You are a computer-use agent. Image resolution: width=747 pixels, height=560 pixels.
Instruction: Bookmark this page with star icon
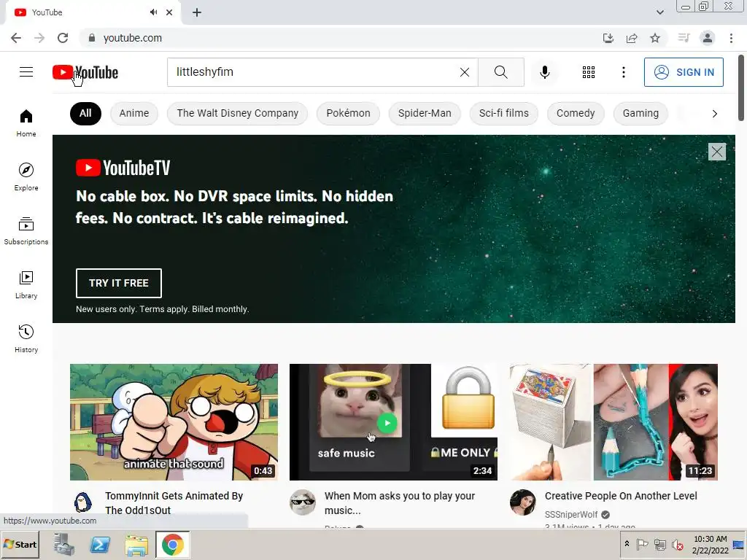click(655, 38)
